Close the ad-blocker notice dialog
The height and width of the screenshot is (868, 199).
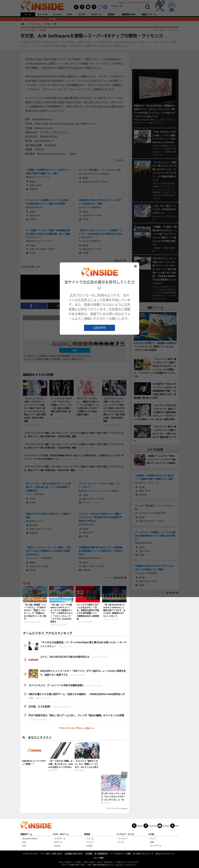pyautogui.click(x=135, y=266)
